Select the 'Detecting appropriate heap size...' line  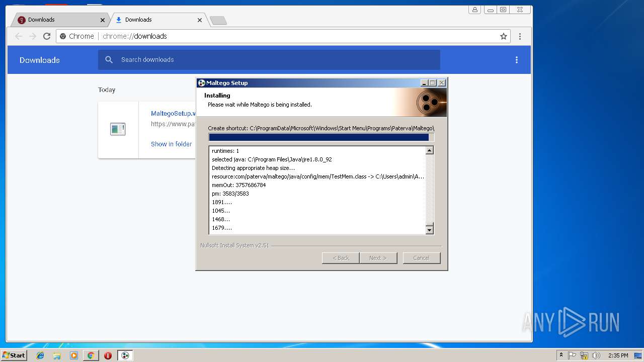click(x=254, y=168)
